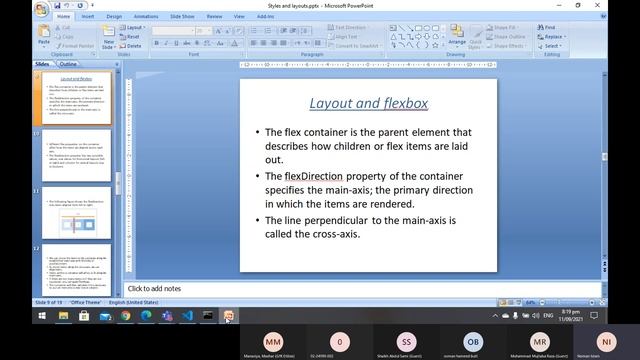Viewport: 640px width, 360px height.
Task: Toggle text Shadow formatting
Action: click(197, 43)
